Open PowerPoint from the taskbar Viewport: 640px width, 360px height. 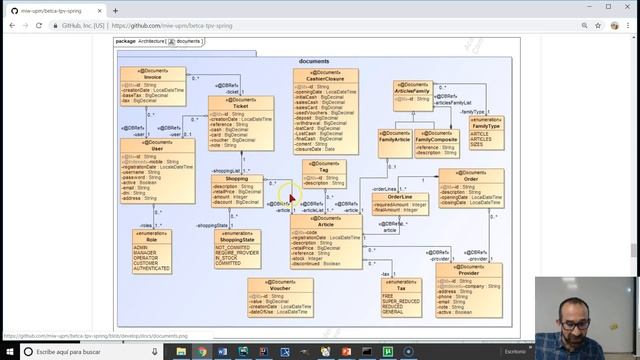pos(346,351)
